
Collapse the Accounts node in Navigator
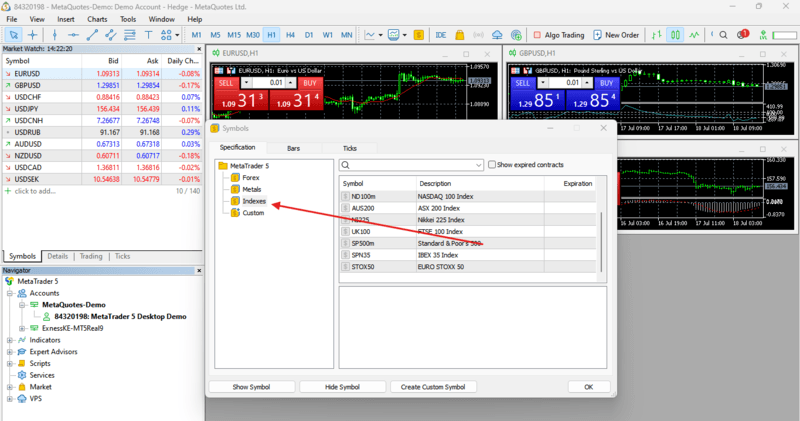10,293
